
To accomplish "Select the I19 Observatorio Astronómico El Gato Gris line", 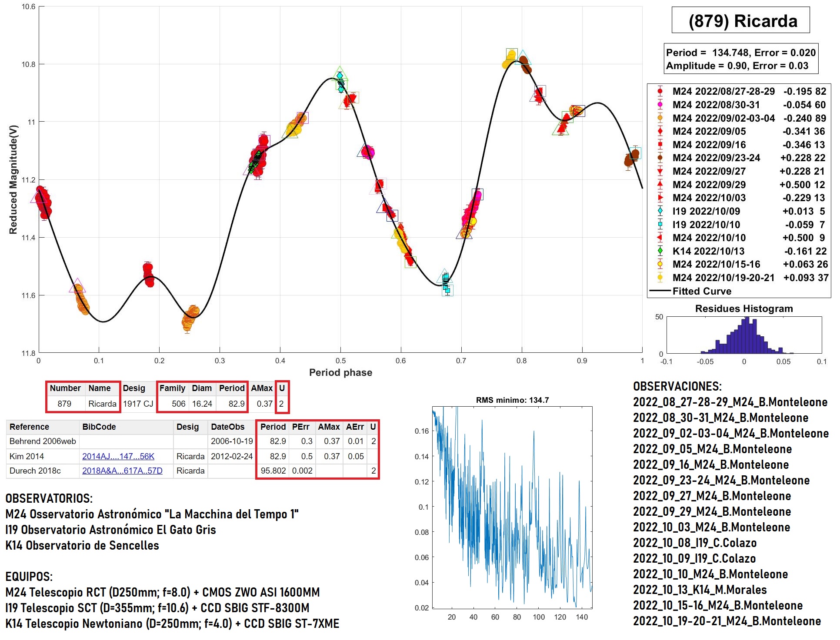I will 110,530.
